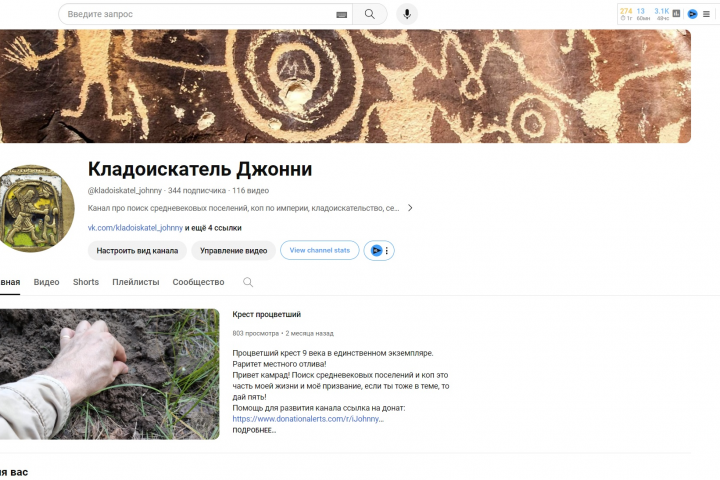This screenshot has width=720, height=480.
Task: Click the channel description text 'Канал про поиск...'
Action: pos(243,208)
